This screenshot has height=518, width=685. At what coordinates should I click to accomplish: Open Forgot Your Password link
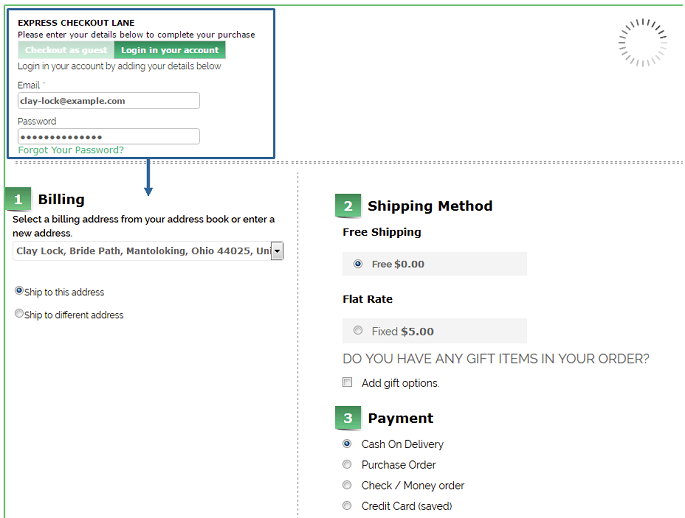71,150
